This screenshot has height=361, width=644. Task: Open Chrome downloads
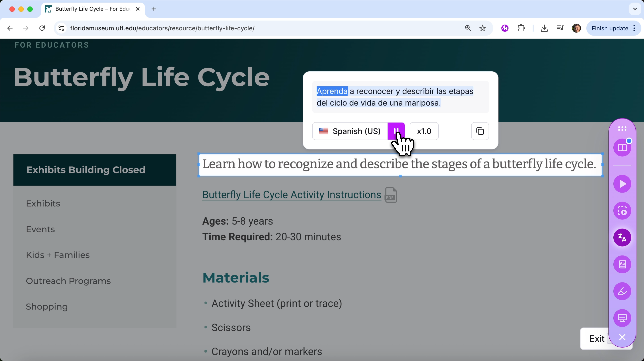(544, 28)
